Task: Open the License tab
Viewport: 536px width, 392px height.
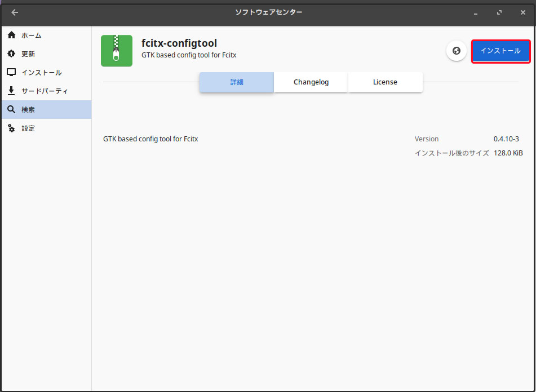Action: 385,82
